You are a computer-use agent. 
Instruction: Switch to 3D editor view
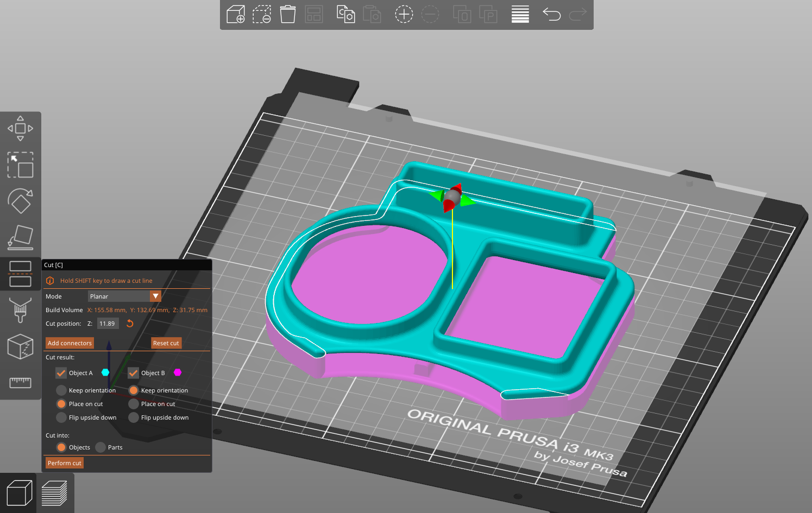tap(18, 493)
